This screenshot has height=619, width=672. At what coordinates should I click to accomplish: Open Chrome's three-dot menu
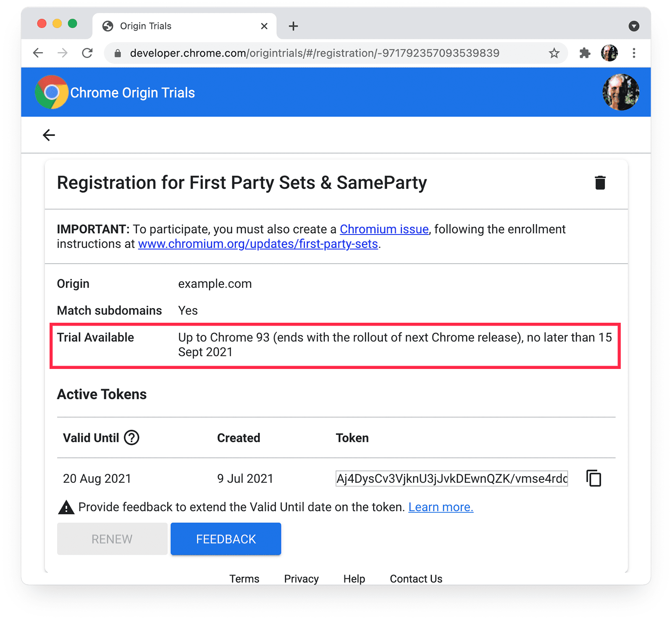pyautogui.click(x=634, y=53)
